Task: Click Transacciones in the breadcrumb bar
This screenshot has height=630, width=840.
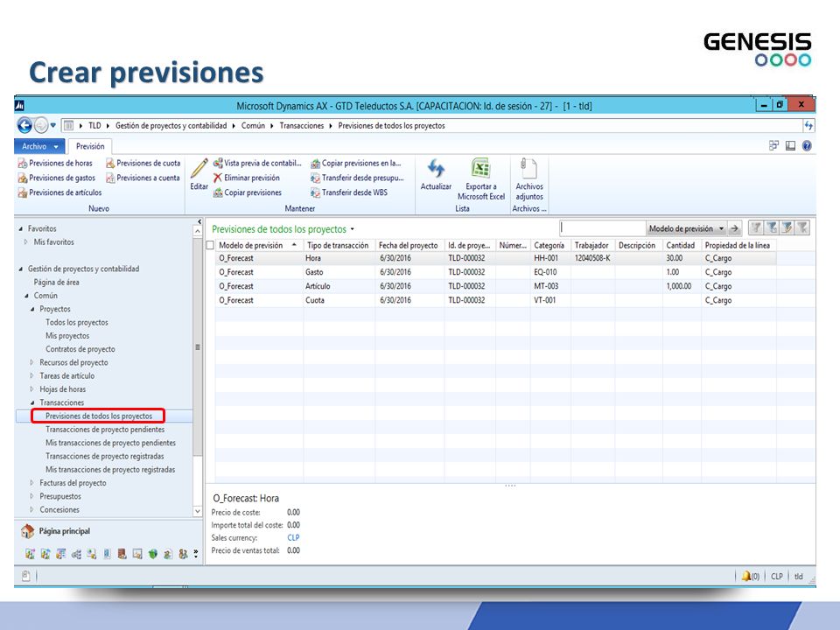Action: [302, 126]
